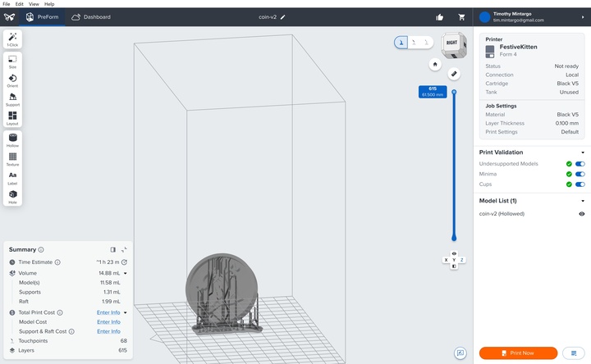Screen dimensions: 591x364
Task: Click Enter Info link for Model Cost
Action: pyautogui.click(x=108, y=322)
